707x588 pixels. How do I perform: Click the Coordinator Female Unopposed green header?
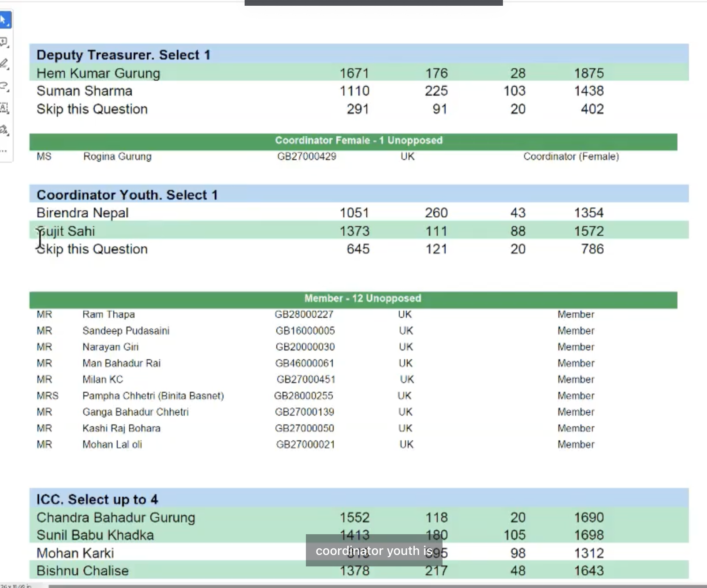358,141
